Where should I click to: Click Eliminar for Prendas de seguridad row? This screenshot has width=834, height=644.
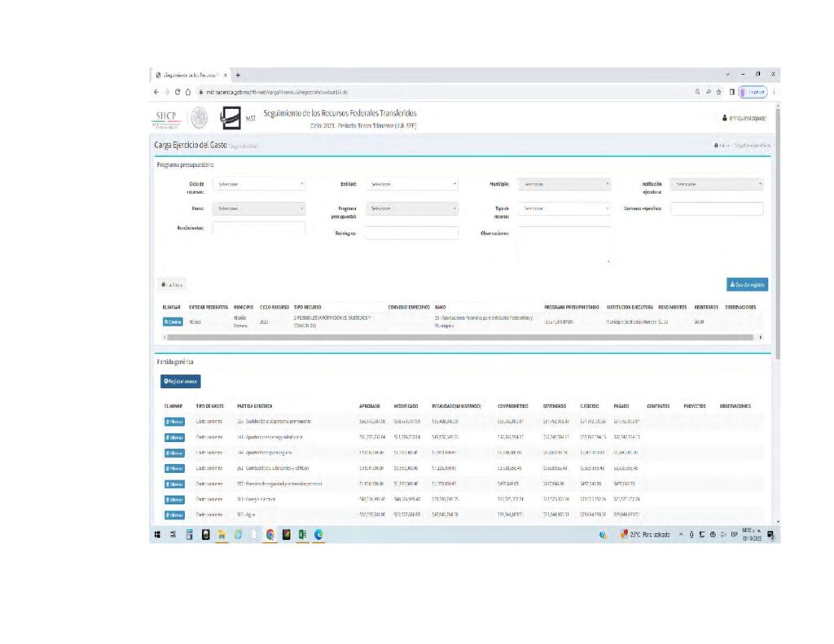click(x=174, y=484)
